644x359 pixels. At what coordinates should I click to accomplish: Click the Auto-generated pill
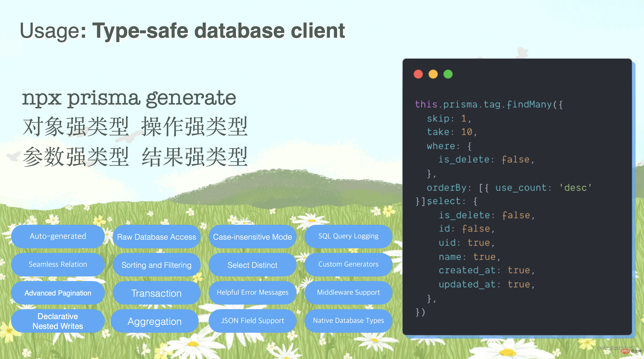[58, 236]
